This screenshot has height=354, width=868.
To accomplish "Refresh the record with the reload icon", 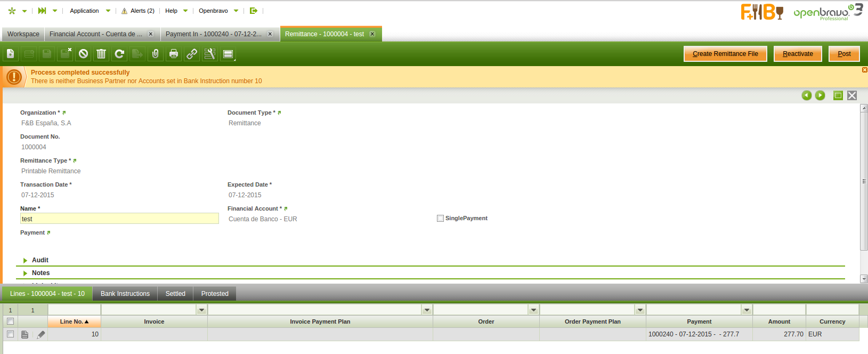I will tap(119, 54).
